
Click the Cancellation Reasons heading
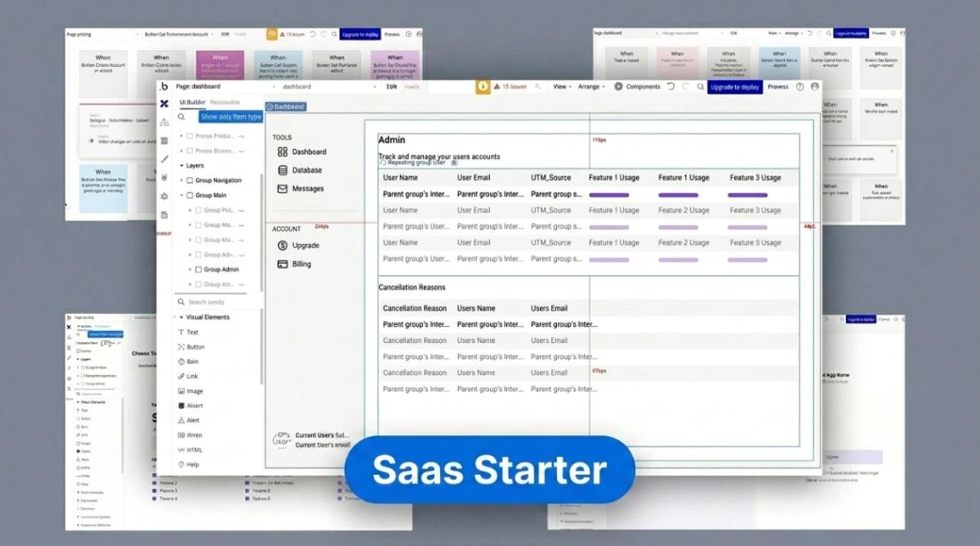click(x=412, y=288)
